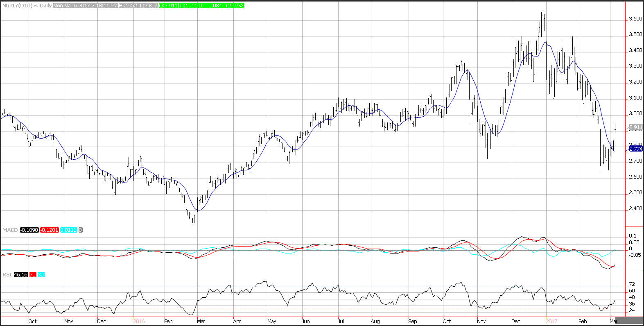Click the gray 0 box beside MACD values

81,230
